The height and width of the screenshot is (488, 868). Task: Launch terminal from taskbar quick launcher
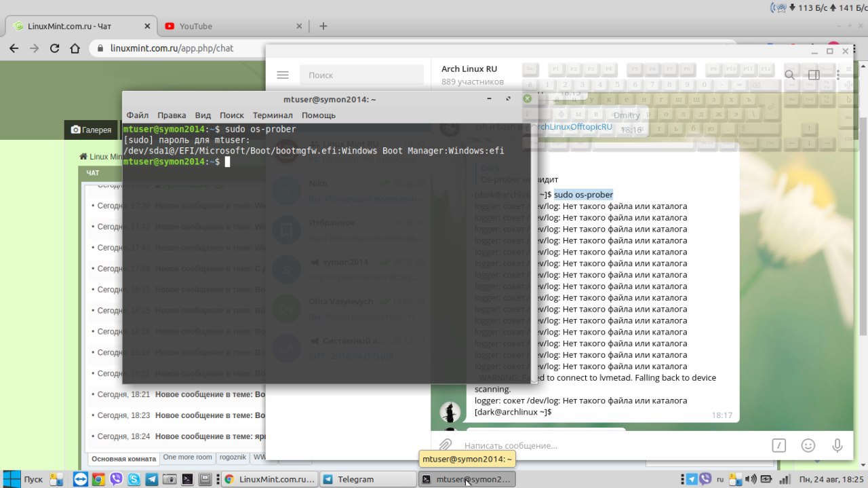tap(188, 479)
